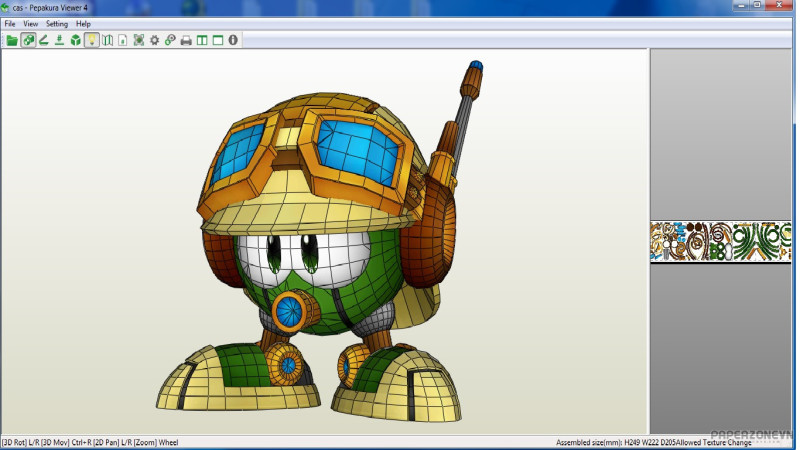Image resolution: width=800 pixels, height=450 pixels.
Task: Click the unfolded map pattern icon
Action: [107, 40]
